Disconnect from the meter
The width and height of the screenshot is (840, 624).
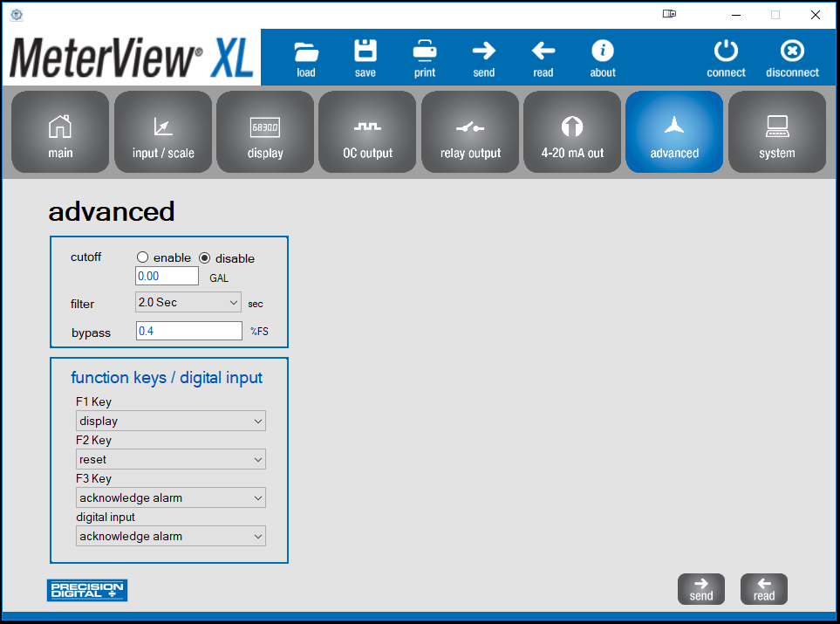[x=792, y=58]
